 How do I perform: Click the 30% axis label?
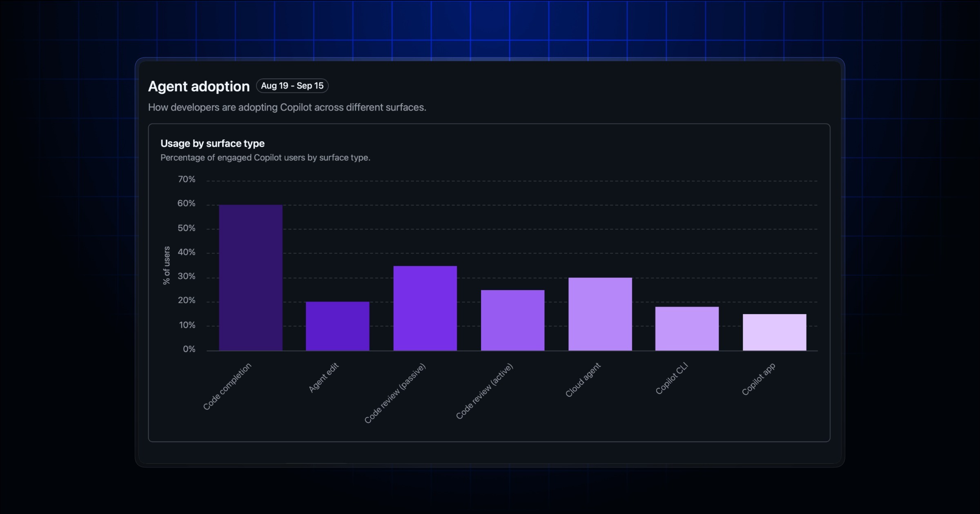coord(187,276)
